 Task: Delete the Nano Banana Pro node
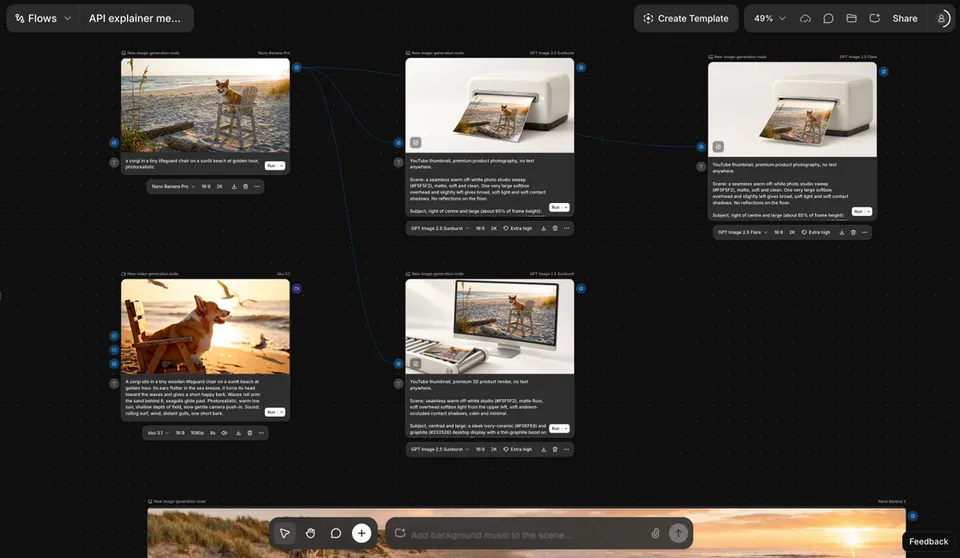(246, 186)
